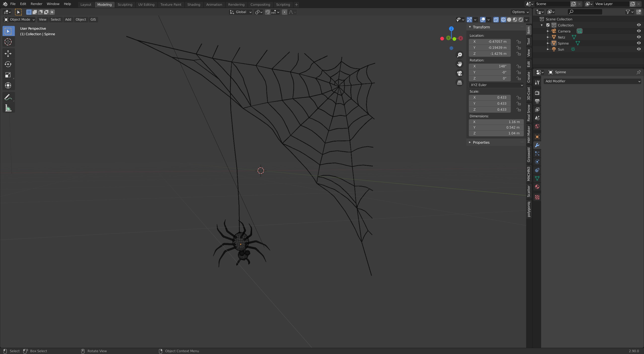Click the Location X value field
The image size is (644, 354).
pos(490,42)
